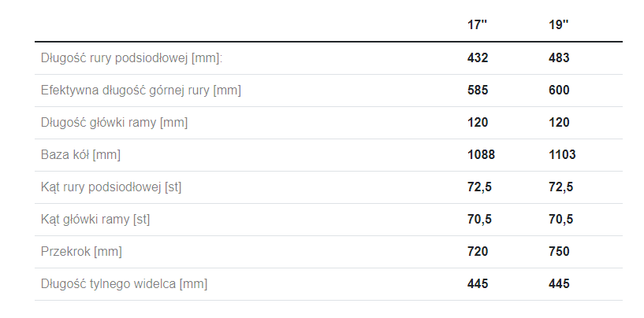The height and width of the screenshot is (318, 644).
Task: Select the "Przekrok [mm]" row label
Action: pyautogui.click(x=82, y=251)
